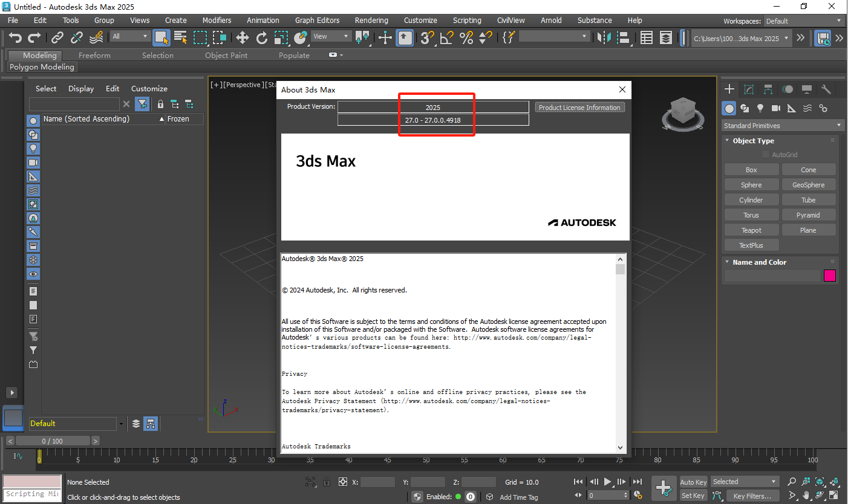Switch to the Freeform ribbon tab
Viewport: 848px width, 504px height.
94,55
